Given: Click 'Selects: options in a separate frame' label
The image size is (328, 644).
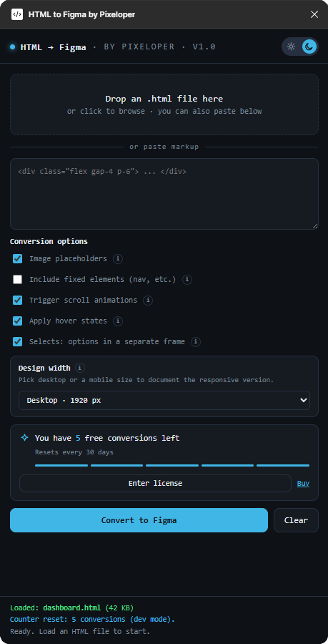Looking at the screenshot, I should pos(107,342).
